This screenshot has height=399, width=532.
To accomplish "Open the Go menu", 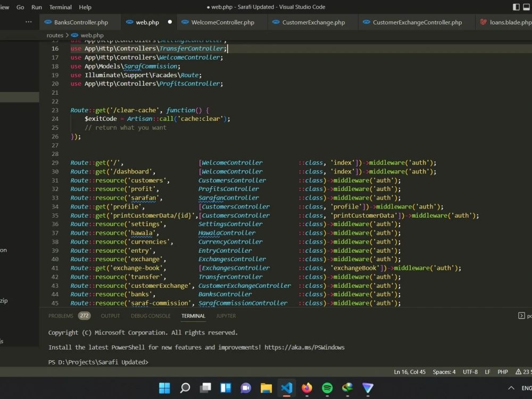I will [20, 7].
